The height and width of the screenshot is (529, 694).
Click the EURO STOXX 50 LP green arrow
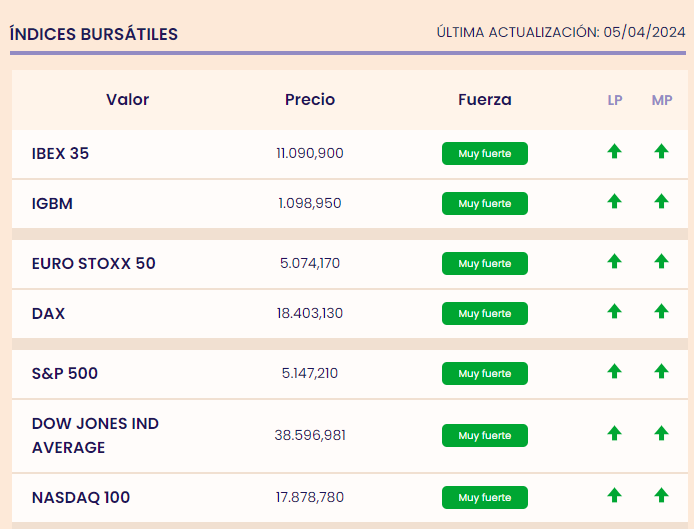point(614,262)
